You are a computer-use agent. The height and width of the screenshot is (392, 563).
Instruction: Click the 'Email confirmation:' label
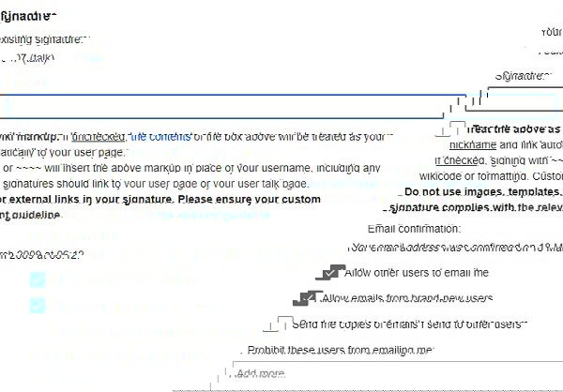414,229
